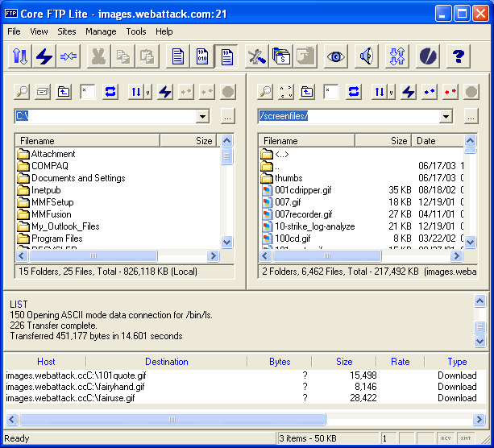
Task: Toggle the Auto transfer mode icon
Action: [226, 56]
